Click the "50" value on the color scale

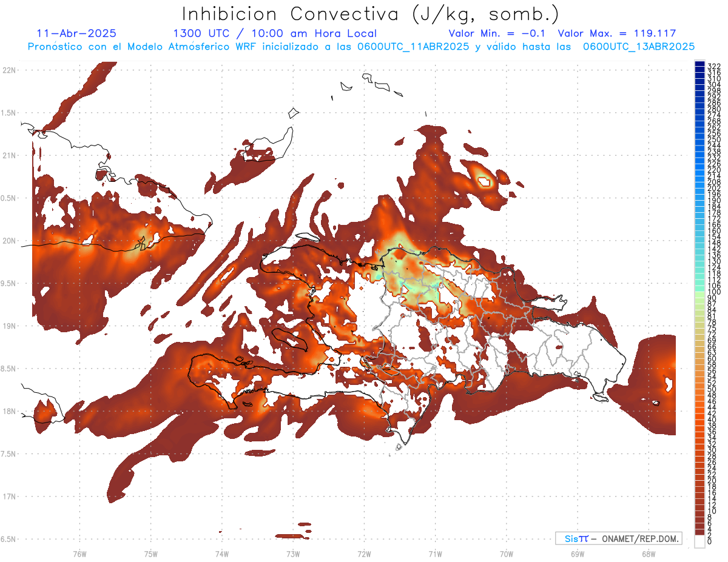(712, 389)
